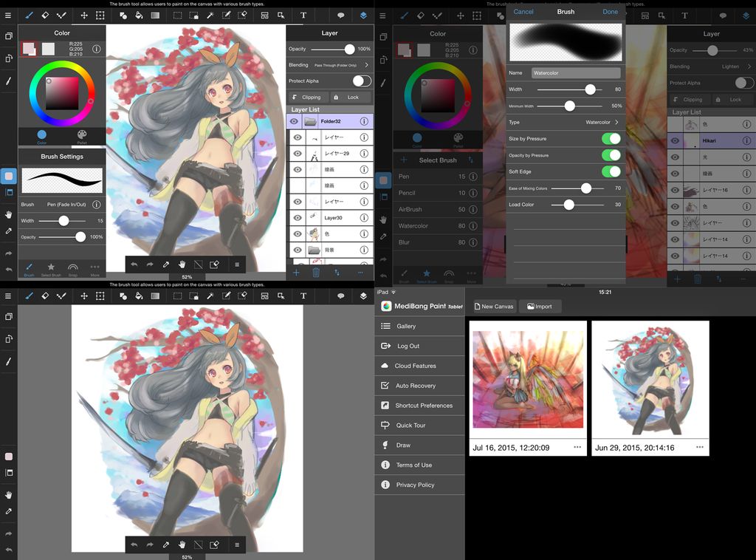Hide the Layer30 layer
The image size is (756, 560).
pos(298,217)
